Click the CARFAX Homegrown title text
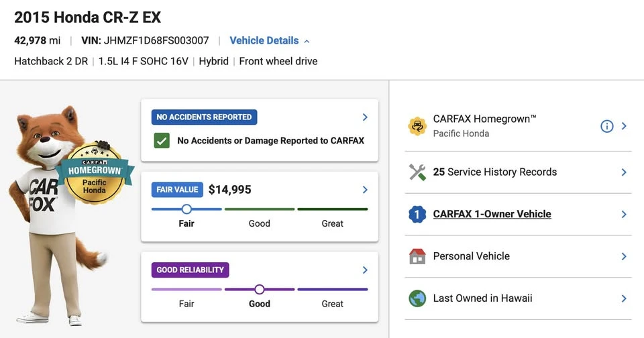The image size is (644, 338). (484, 119)
